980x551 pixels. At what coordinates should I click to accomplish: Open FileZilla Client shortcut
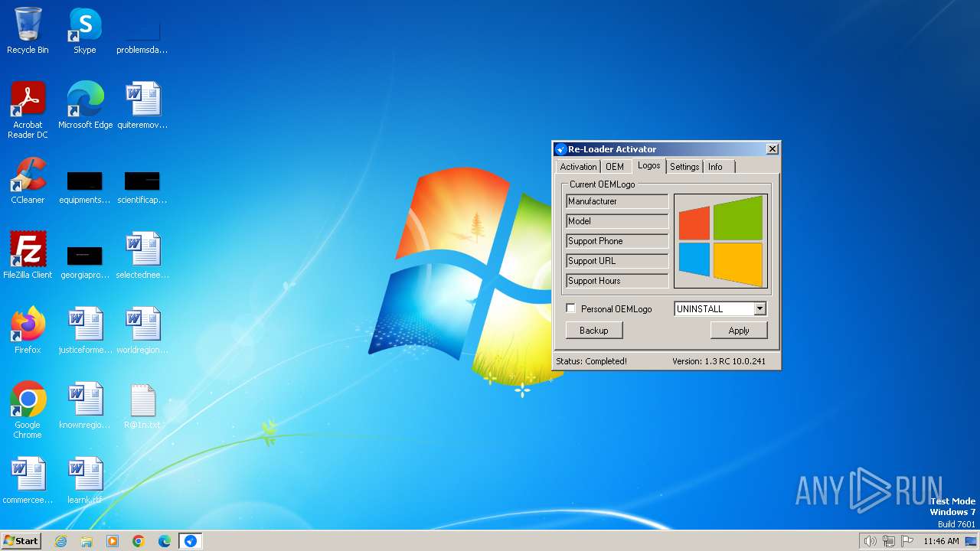(x=28, y=256)
